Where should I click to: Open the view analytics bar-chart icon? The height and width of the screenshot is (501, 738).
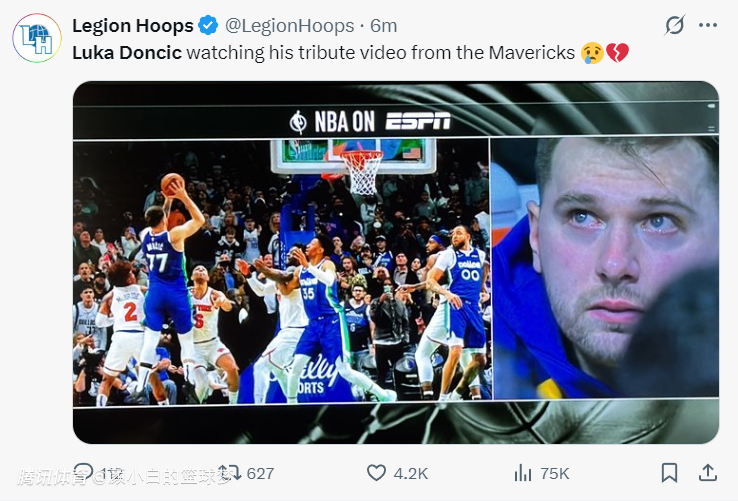click(x=523, y=473)
